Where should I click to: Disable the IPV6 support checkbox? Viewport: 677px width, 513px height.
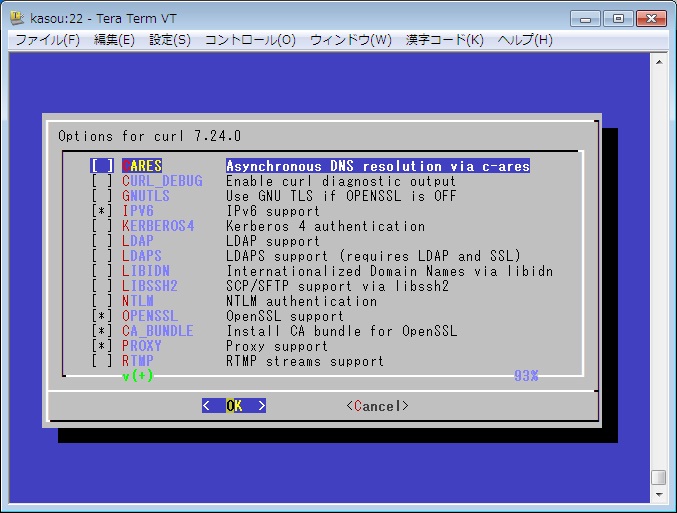tap(102, 211)
